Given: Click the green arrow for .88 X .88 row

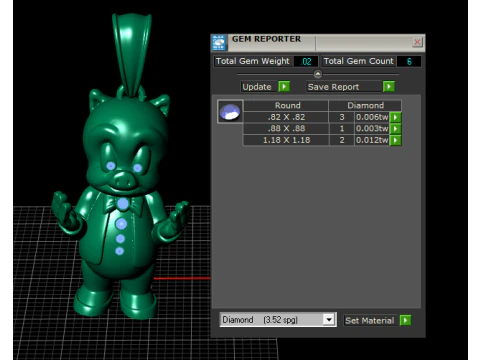Looking at the screenshot, I should point(396,129).
